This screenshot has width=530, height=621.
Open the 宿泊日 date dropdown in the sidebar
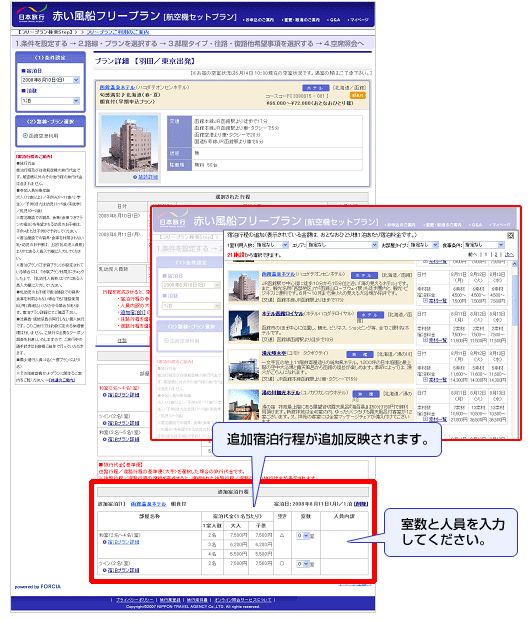pyautogui.click(x=50, y=80)
